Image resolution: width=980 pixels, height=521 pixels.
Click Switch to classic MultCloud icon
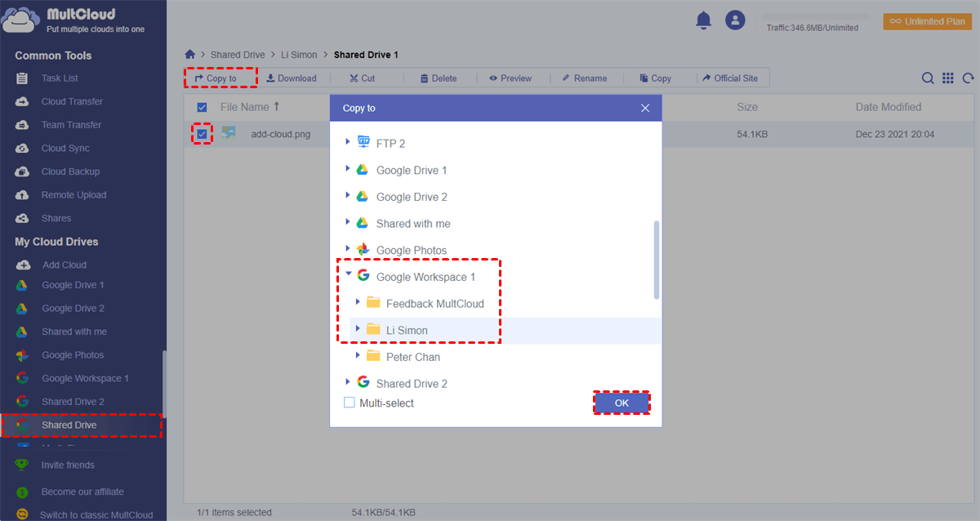(23, 515)
